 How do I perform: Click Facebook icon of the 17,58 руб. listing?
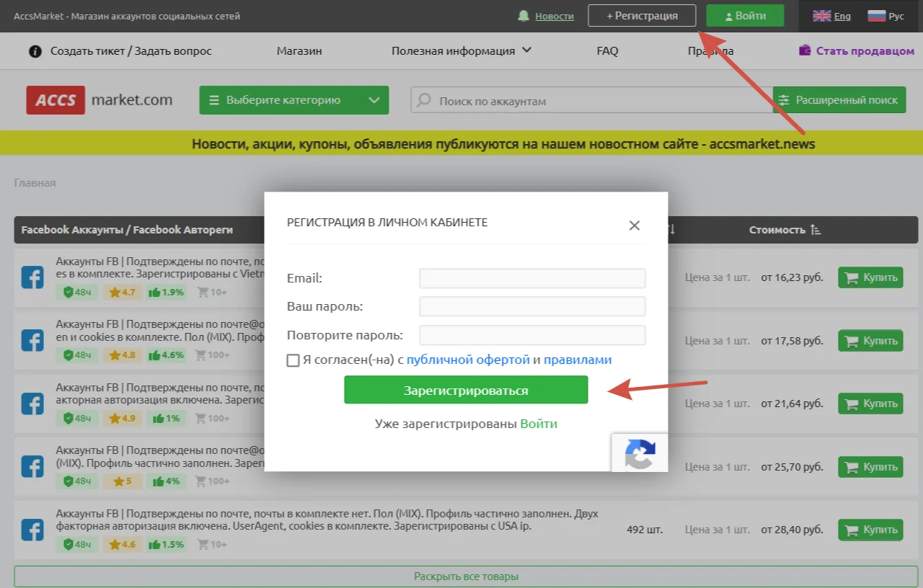(x=32, y=340)
